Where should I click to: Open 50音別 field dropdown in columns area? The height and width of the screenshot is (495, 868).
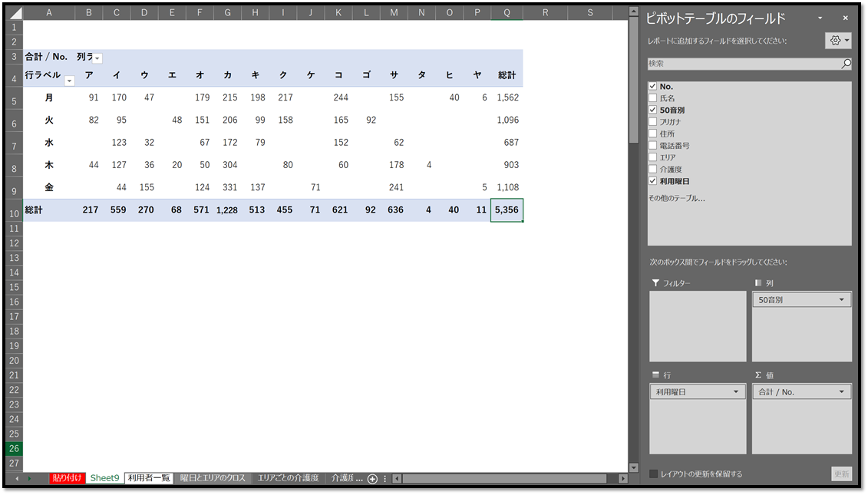coord(841,299)
